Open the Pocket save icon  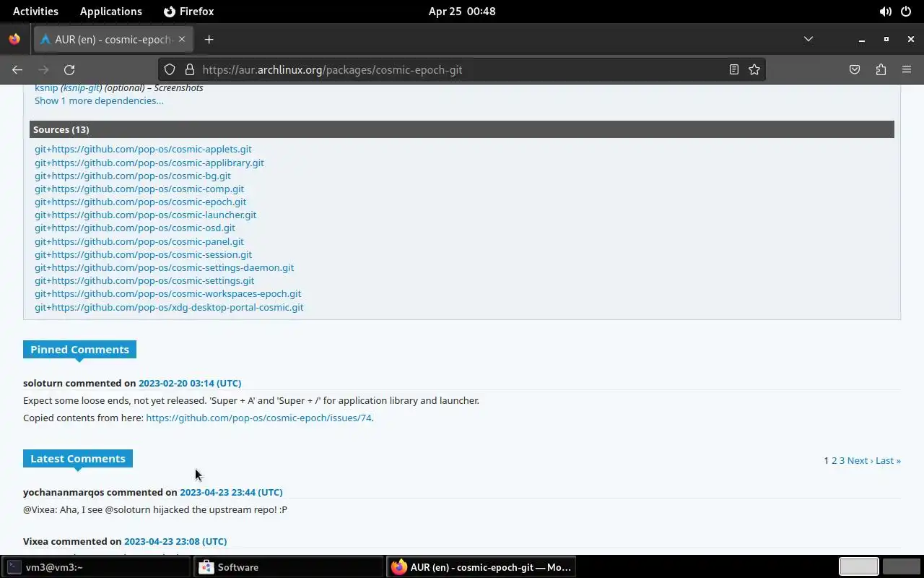click(x=855, y=69)
